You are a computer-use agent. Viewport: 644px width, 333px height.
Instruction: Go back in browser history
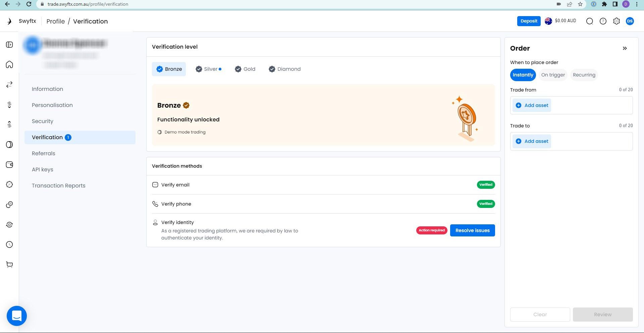coord(7,4)
